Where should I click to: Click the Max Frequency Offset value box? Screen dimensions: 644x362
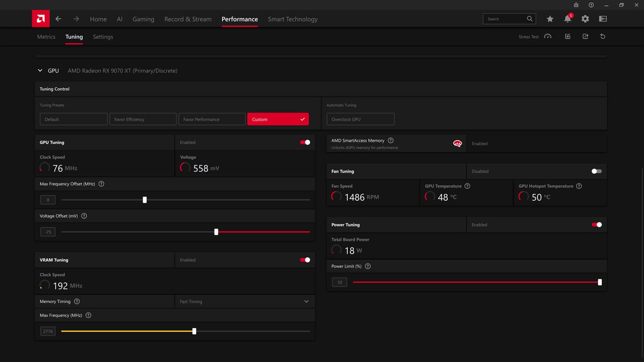point(48,200)
